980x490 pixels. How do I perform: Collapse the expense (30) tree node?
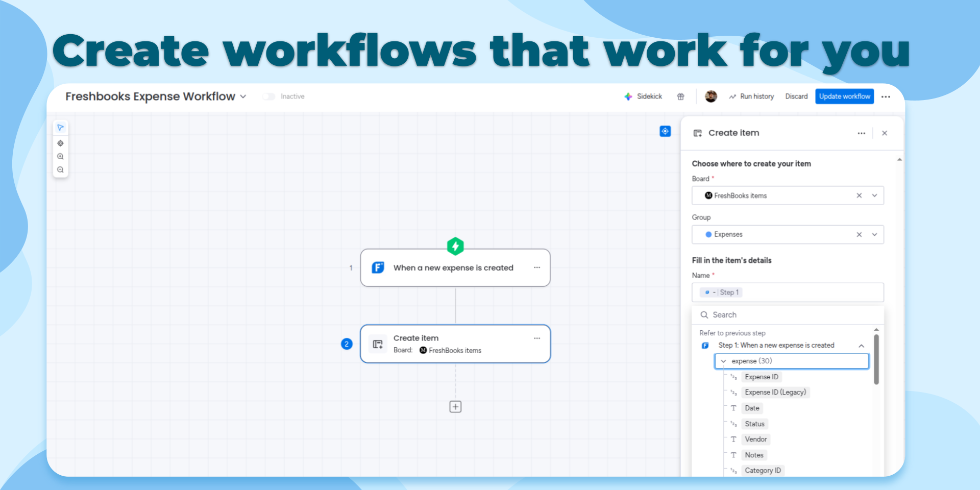[723, 361]
